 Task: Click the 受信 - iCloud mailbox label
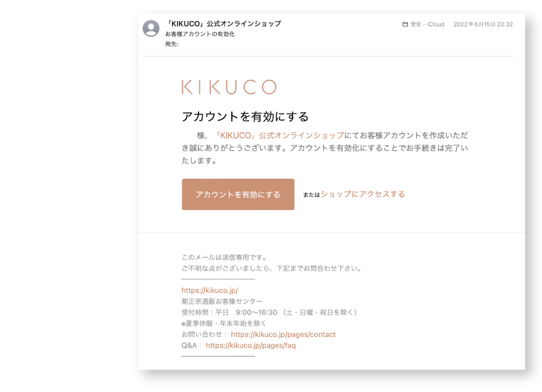pyautogui.click(x=427, y=24)
